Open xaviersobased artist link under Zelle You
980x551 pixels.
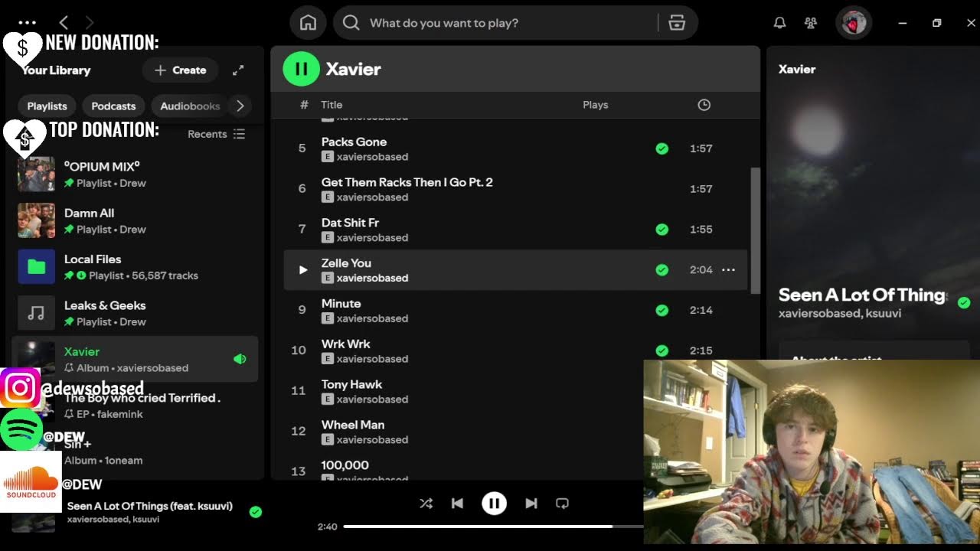point(372,278)
